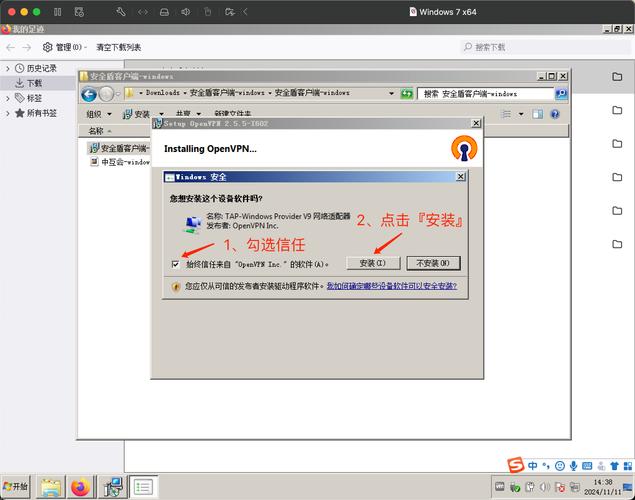Select 下载 in the library sidebar

[x=34, y=83]
